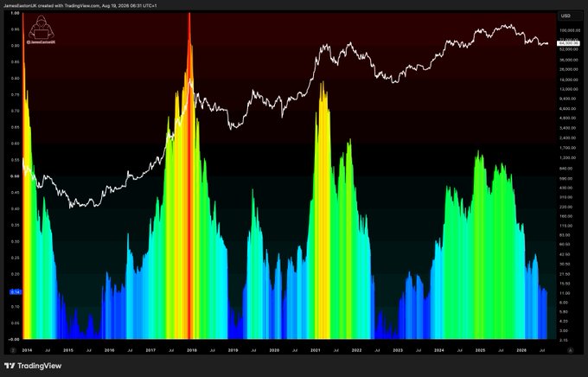This screenshot has height=377, width=588.
Task: Click the 2017 label on the time axis
Action: pos(150,350)
